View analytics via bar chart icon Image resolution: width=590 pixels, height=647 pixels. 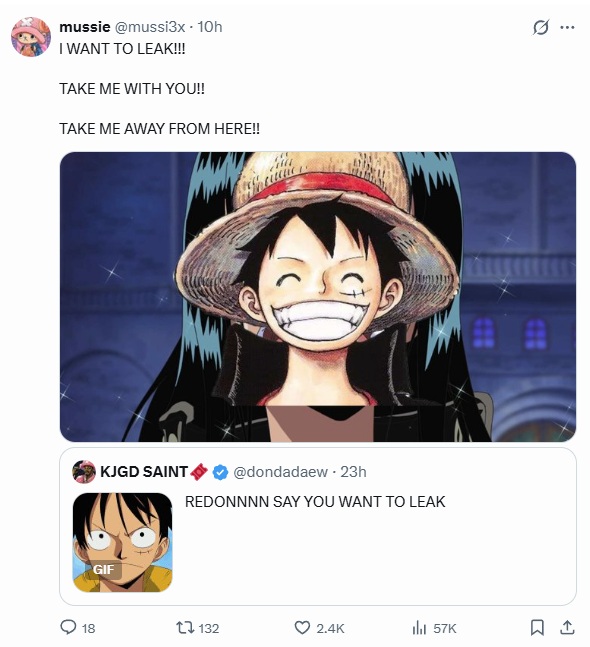coord(419,628)
